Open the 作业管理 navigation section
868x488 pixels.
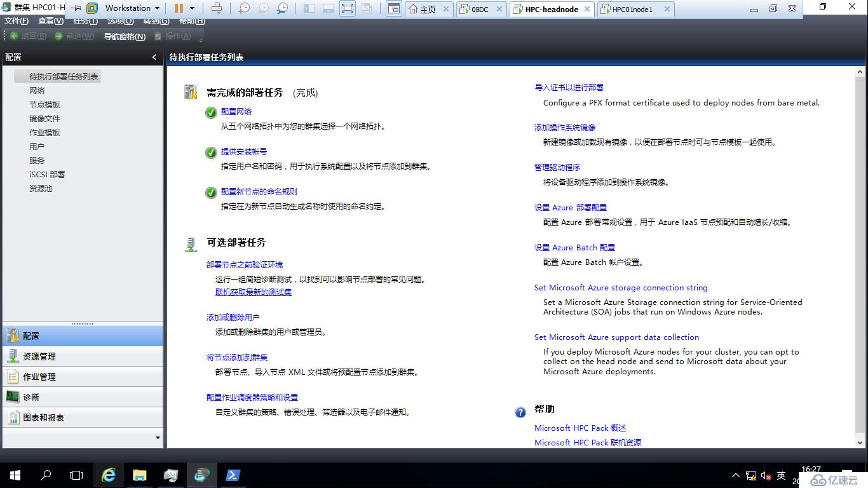click(83, 377)
